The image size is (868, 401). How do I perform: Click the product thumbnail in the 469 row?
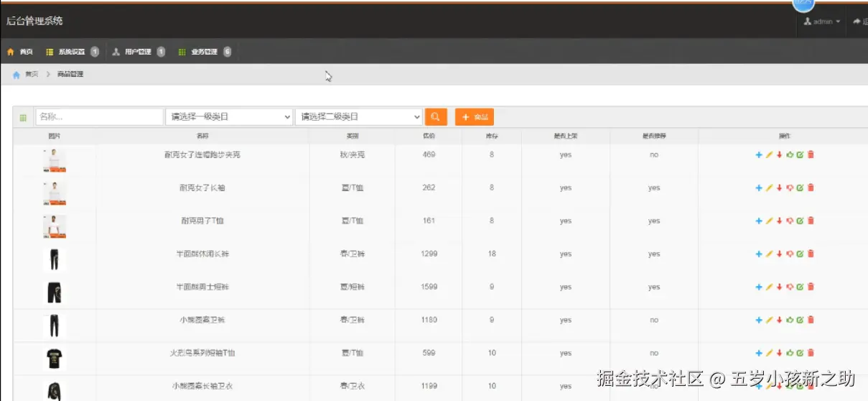click(x=55, y=160)
